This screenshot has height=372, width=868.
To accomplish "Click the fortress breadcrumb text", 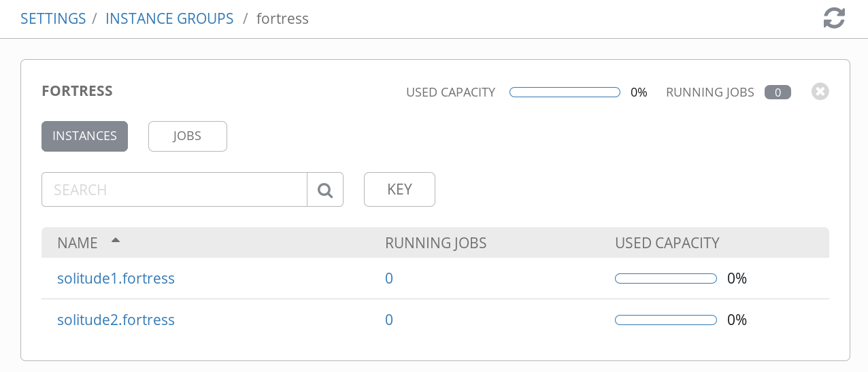I will pos(282,18).
